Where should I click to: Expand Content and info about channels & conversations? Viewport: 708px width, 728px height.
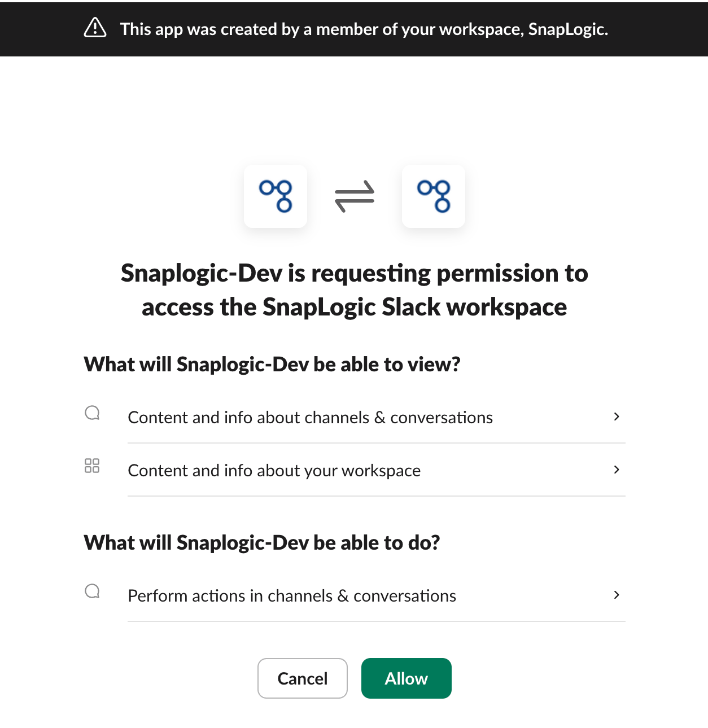point(617,417)
